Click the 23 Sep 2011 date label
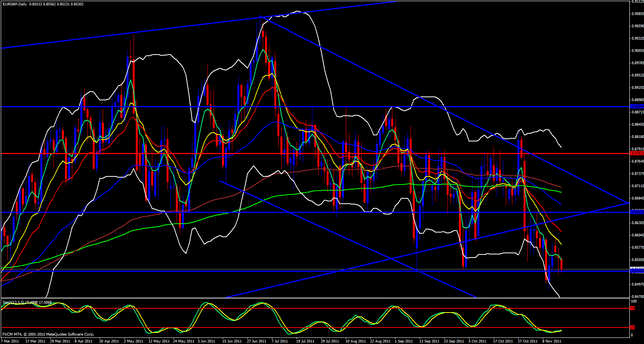The image size is (644, 344). click(454, 341)
